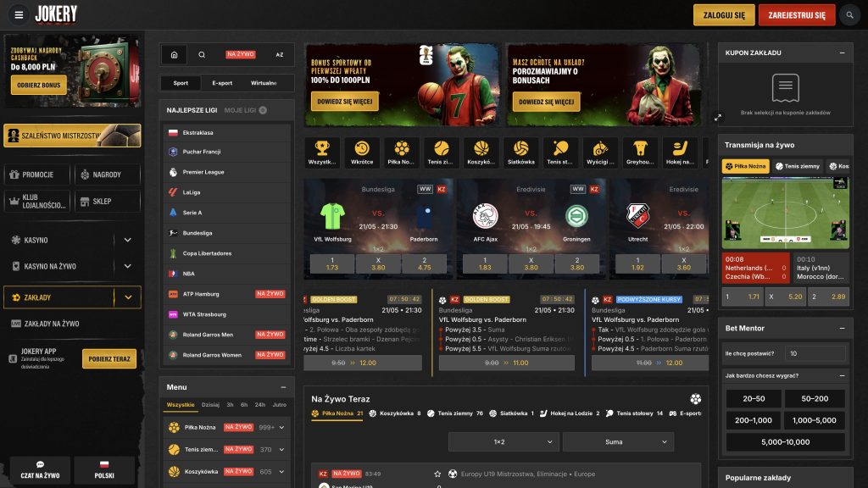The height and width of the screenshot is (488, 868).
Task: Open the AZ sports list
Action: click(x=280, y=55)
